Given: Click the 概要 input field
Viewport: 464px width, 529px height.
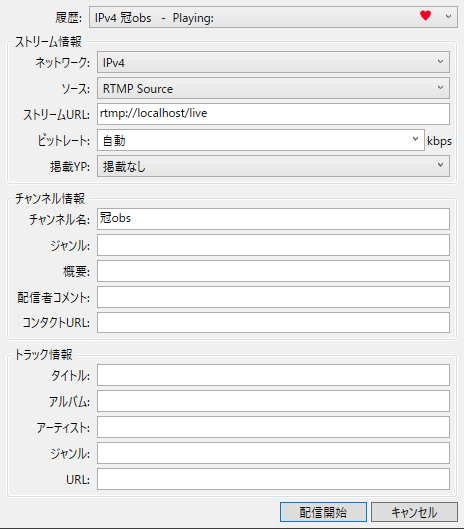Looking at the screenshot, I should [273, 271].
